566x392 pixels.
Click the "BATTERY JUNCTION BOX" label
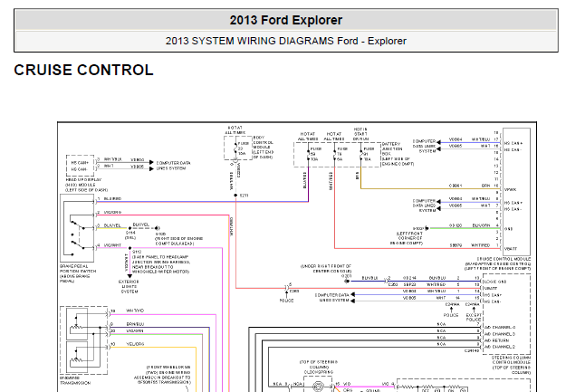click(391, 148)
